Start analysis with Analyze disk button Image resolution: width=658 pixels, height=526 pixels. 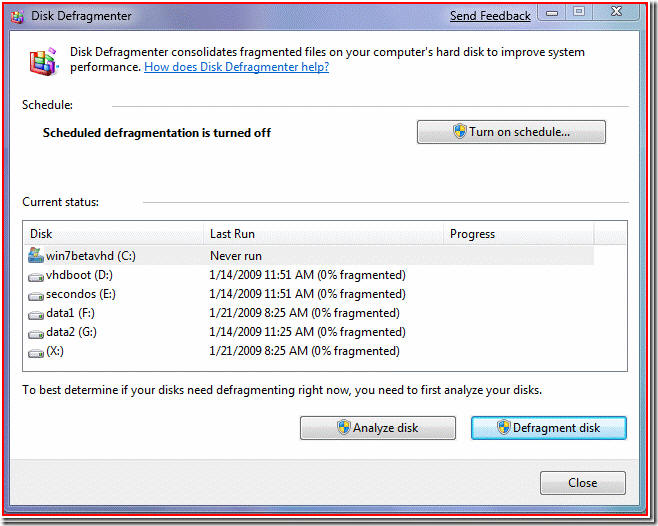[378, 428]
